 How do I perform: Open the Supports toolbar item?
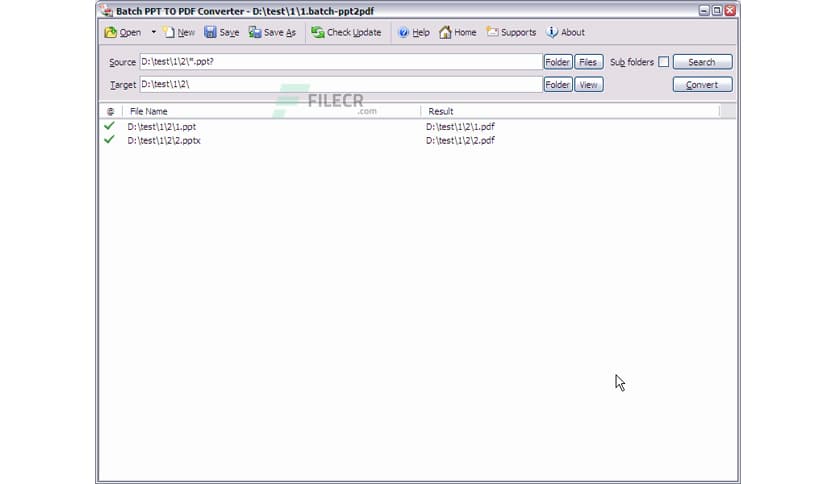(511, 33)
